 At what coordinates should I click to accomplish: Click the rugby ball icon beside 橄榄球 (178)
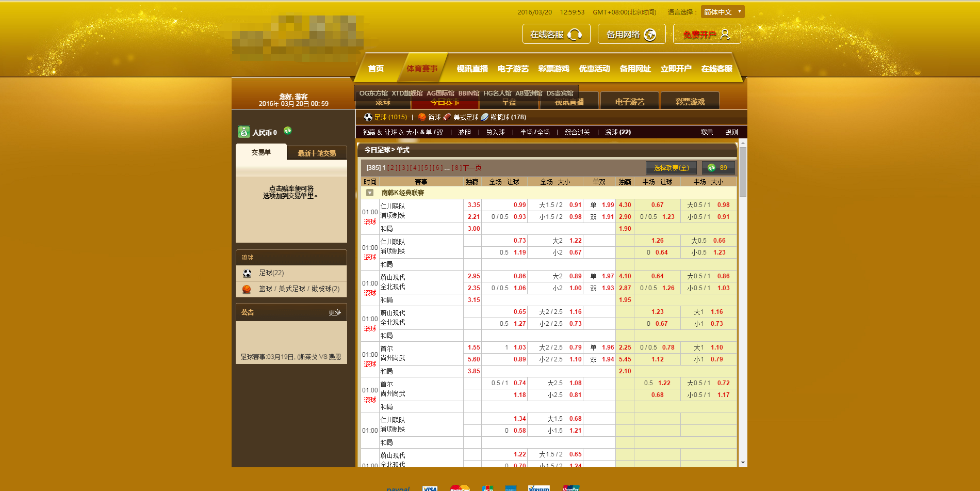(485, 117)
